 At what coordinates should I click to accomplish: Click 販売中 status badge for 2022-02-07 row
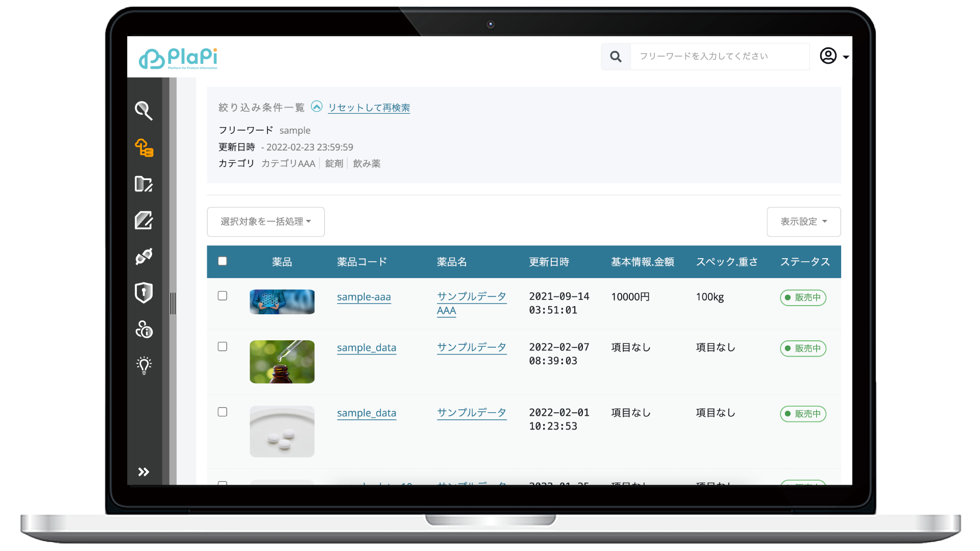coord(803,349)
